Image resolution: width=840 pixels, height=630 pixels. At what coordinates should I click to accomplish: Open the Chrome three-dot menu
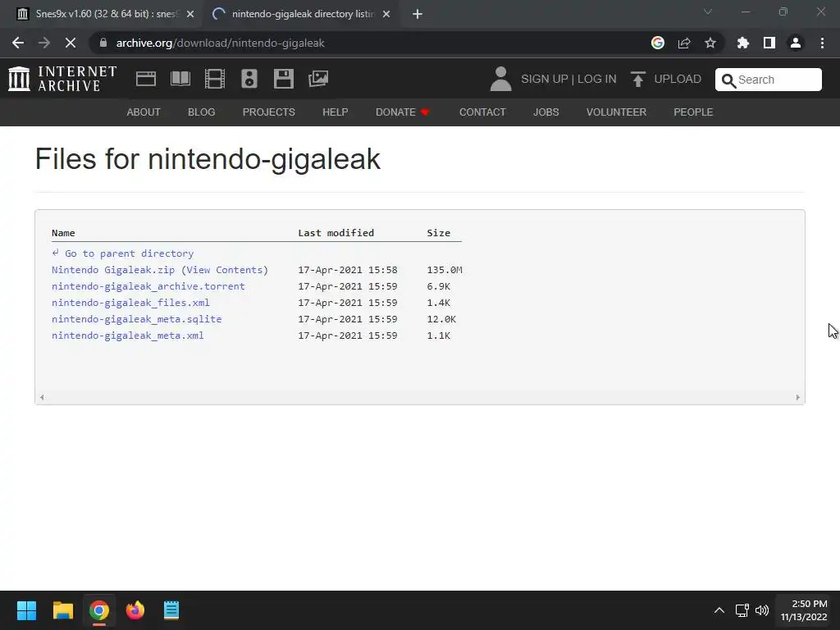coord(822,43)
